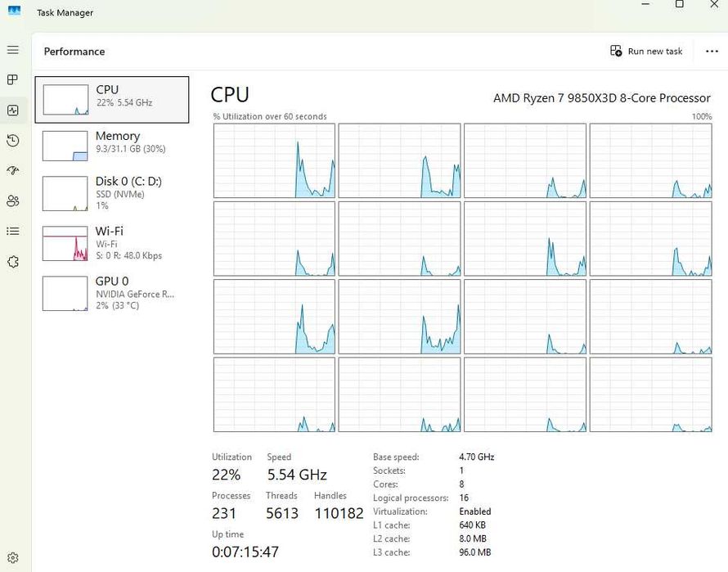
Task: Open the Services page icon
Action: pyautogui.click(x=13, y=262)
